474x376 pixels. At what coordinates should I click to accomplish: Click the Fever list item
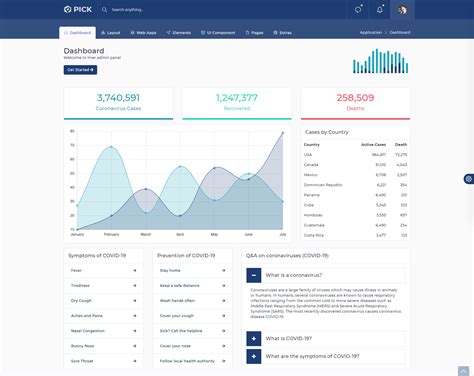[104, 270]
